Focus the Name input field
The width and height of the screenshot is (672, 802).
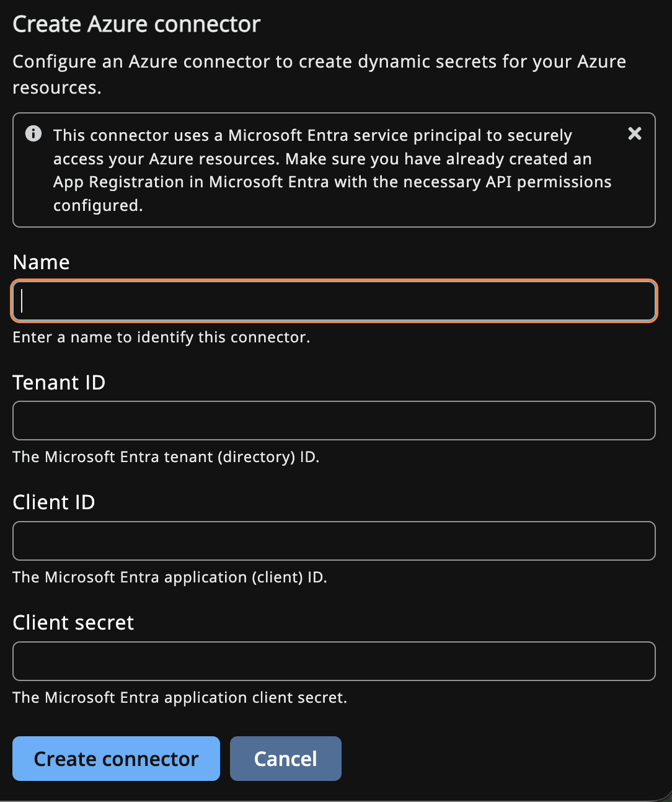tap(334, 301)
